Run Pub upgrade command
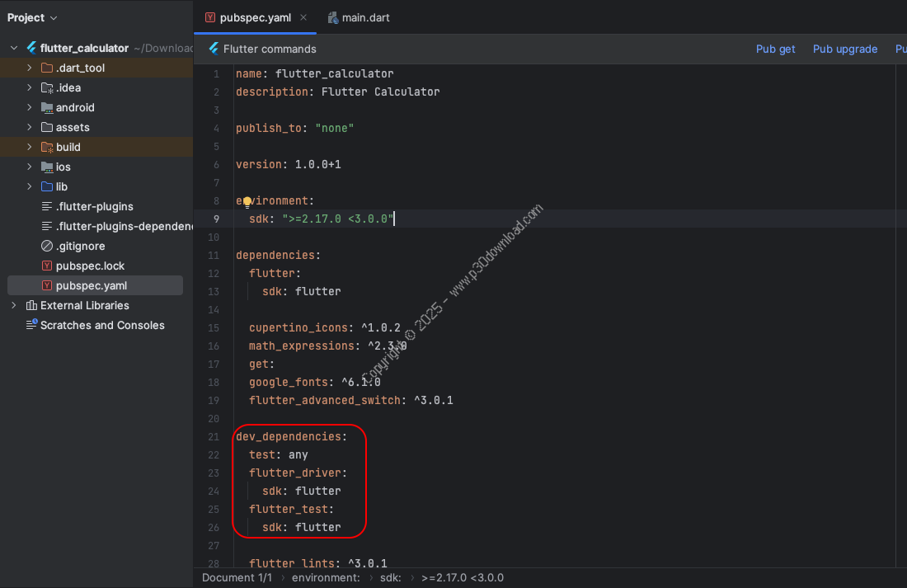The width and height of the screenshot is (907, 588). (x=844, y=49)
